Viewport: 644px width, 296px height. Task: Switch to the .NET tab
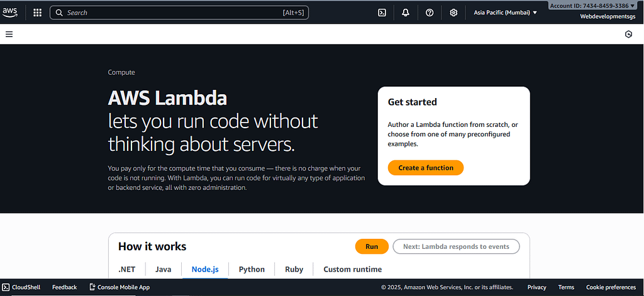coord(126,270)
